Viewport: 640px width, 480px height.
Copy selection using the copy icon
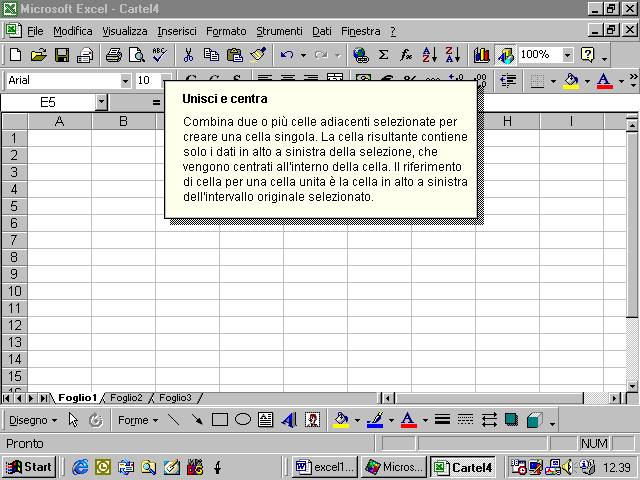coord(211,55)
